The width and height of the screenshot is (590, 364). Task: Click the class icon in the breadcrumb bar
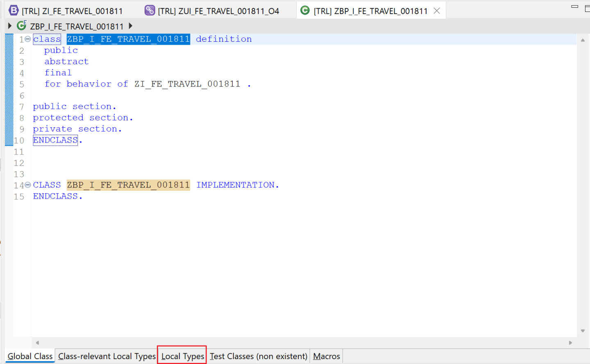22,26
